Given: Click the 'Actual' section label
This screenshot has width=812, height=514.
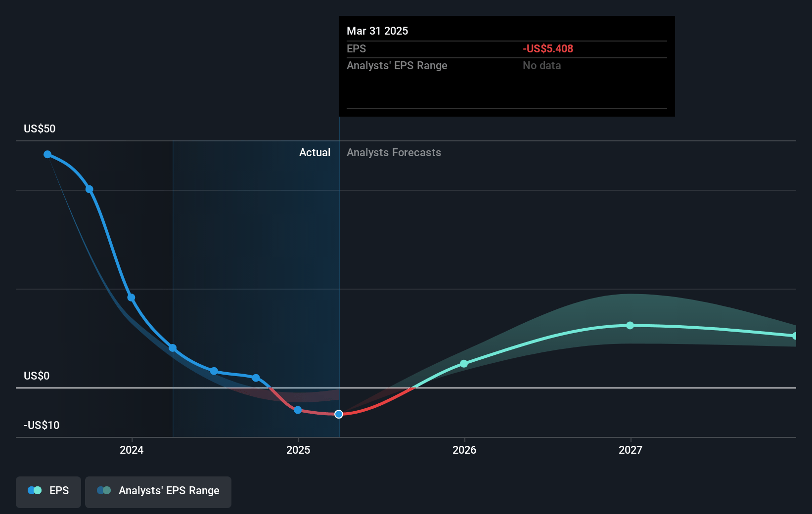Looking at the screenshot, I should tap(315, 152).
